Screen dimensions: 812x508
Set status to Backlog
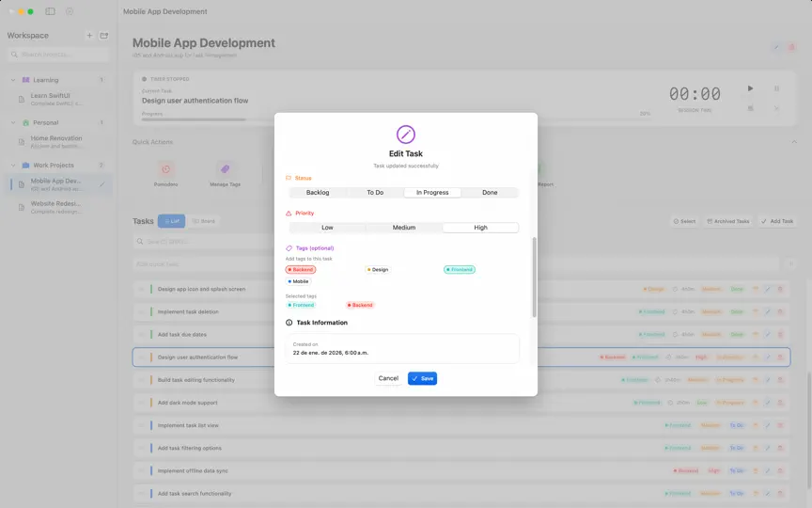click(x=318, y=192)
